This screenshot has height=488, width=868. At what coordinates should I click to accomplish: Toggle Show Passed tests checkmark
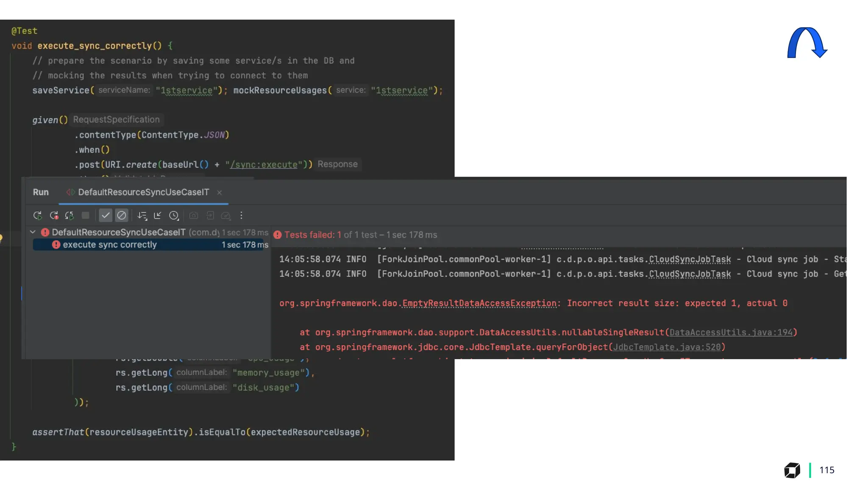pos(106,216)
